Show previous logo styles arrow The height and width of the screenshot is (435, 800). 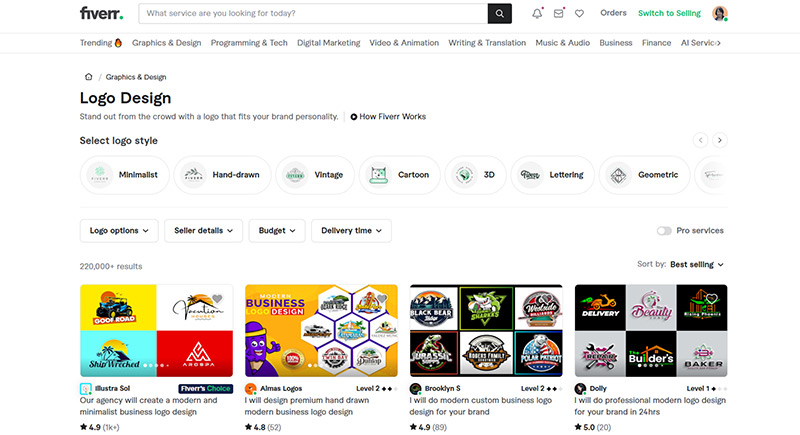coord(701,140)
